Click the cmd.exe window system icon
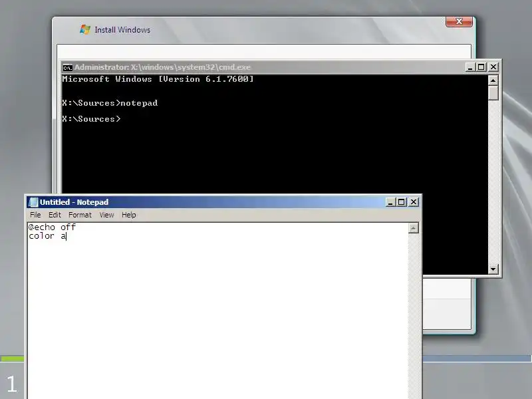Screen dimensions: 532x399 (x=68, y=68)
